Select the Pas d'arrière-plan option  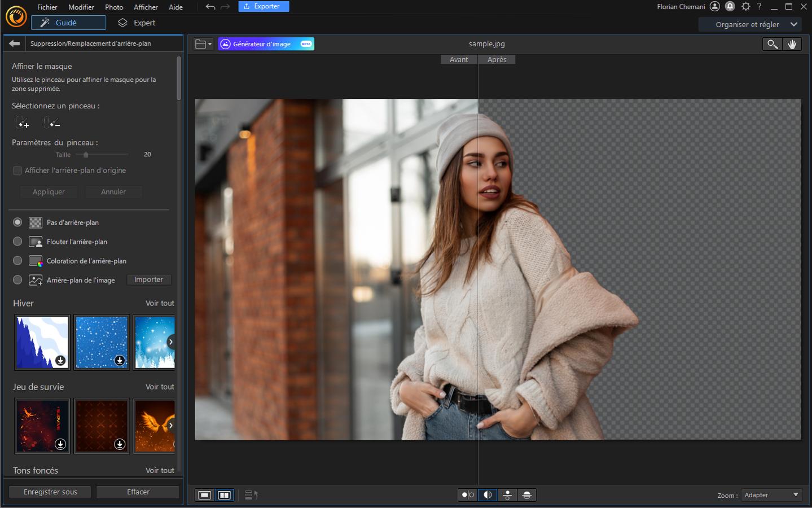pyautogui.click(x=17, y=222)
